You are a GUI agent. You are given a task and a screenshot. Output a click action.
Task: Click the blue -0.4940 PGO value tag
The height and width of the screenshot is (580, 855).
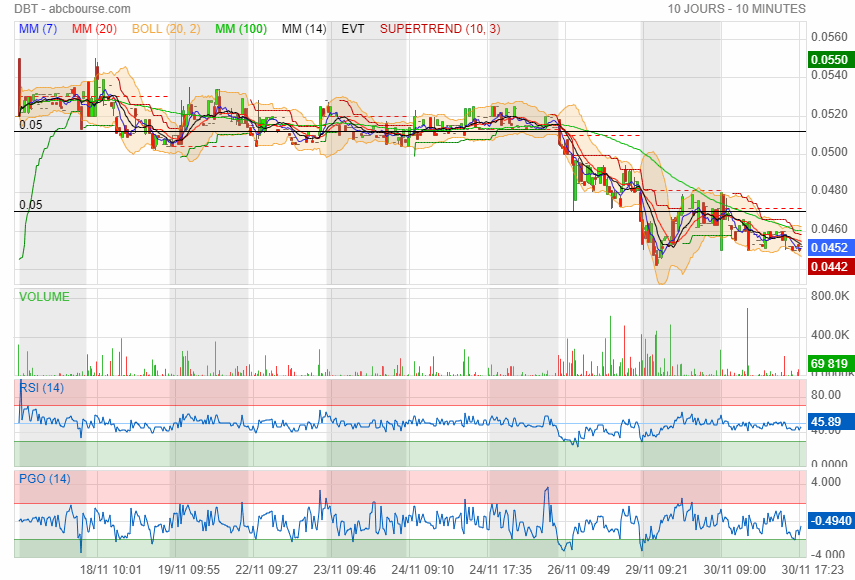(x=830, y=521)
